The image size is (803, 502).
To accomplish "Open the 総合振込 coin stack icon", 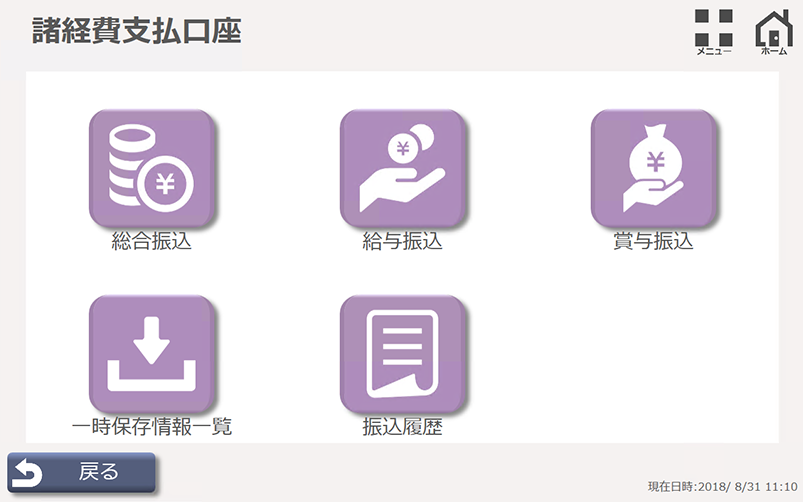I will pyautogui.click(x=151, y=169).
